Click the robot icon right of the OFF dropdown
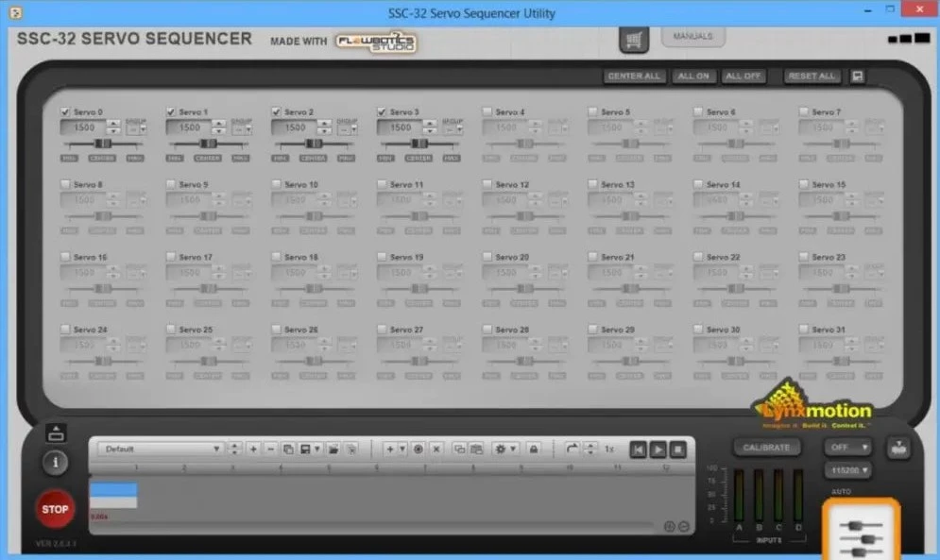 898,448
